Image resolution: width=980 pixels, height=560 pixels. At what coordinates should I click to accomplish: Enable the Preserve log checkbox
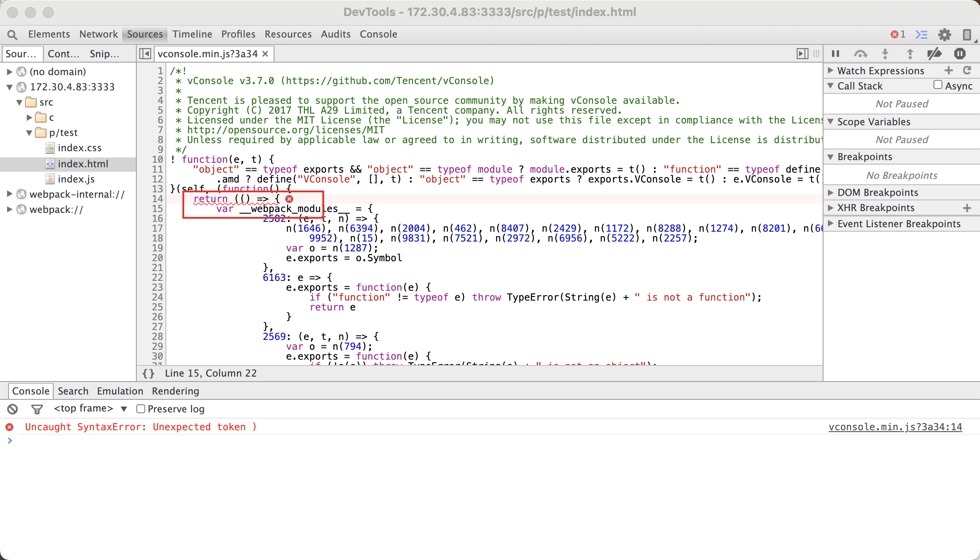(140, 408)
